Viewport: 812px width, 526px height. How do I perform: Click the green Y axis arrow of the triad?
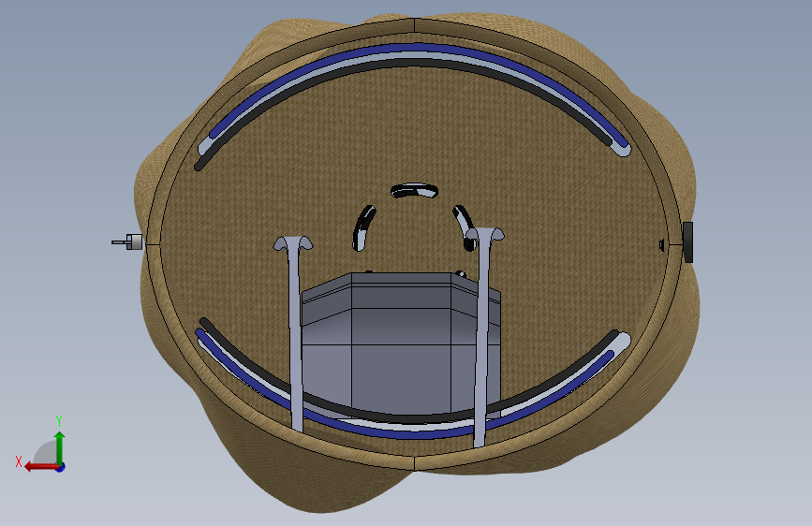coord(60,447)
